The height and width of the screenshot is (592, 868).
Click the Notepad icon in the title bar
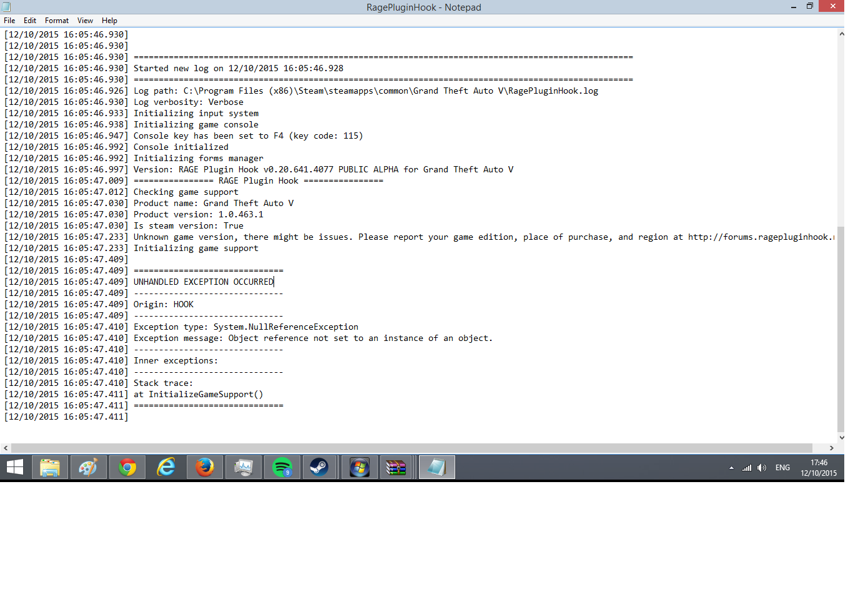(6, 7)
